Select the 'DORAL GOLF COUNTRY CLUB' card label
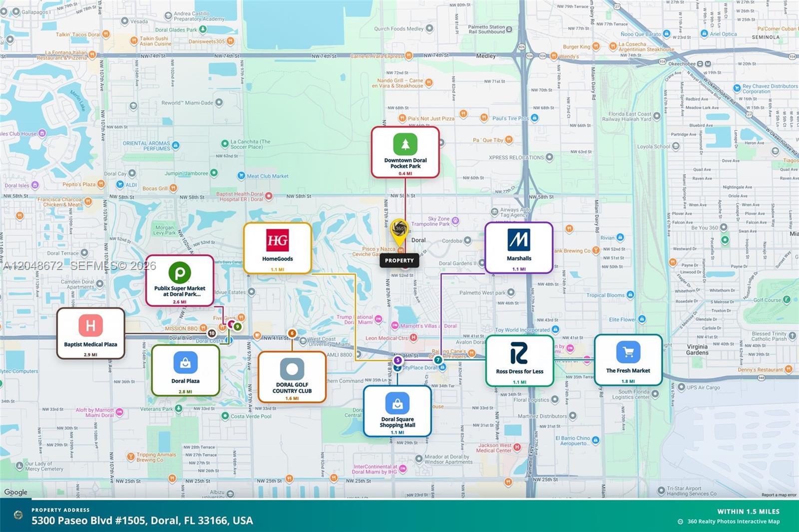This screenshot has width=799, height=532. (292, 388)
